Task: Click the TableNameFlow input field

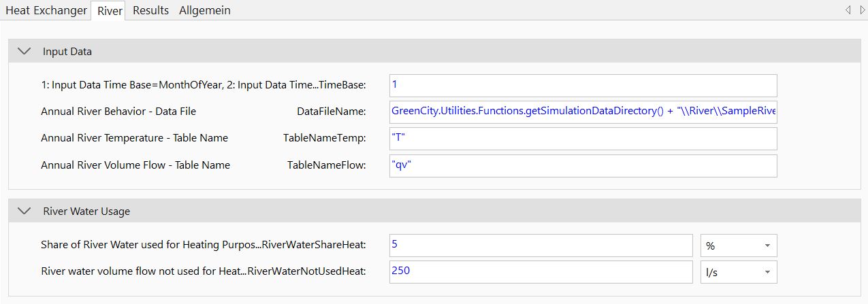Action: pos(583,165)
